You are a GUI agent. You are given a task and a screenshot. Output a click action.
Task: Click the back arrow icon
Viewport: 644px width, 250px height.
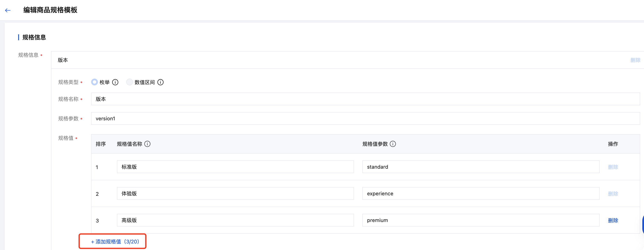[x=8, y=10]
